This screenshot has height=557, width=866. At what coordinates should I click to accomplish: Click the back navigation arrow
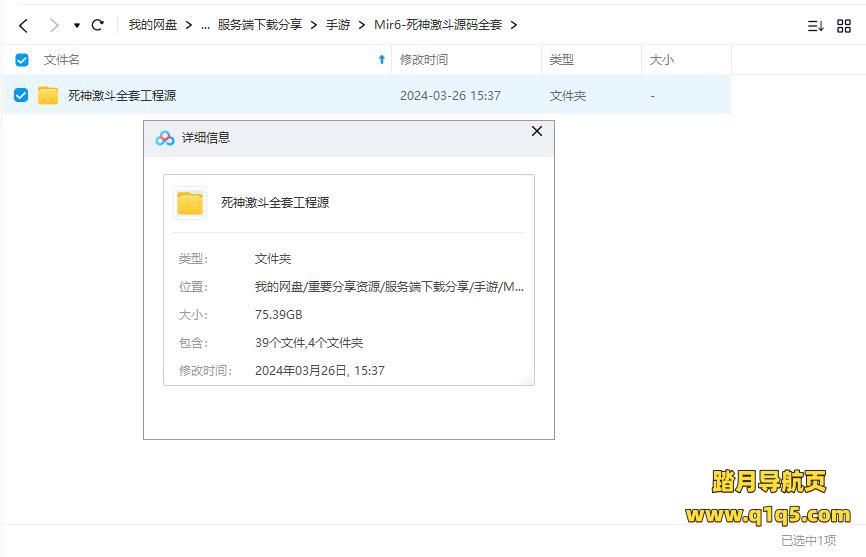coord(23,25)
